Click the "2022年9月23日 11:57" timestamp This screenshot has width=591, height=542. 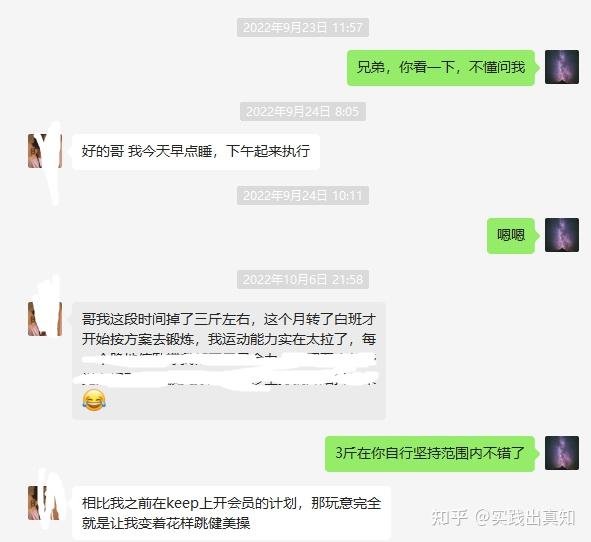pos(303,28)
